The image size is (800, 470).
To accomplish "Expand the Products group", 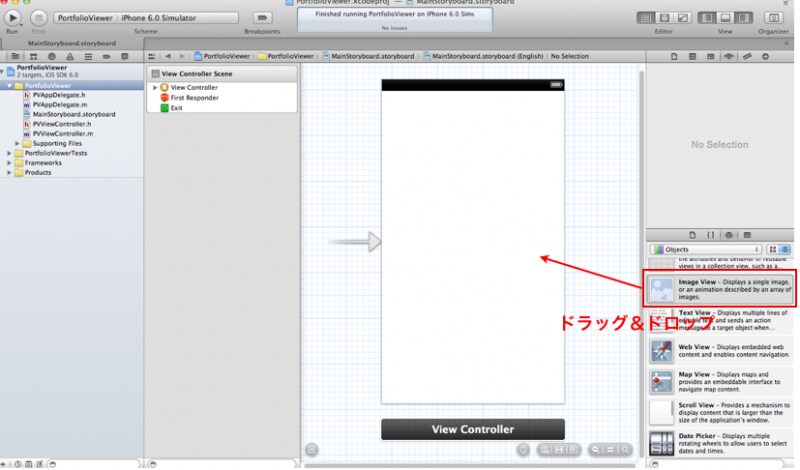I will [x=9, y=172].
